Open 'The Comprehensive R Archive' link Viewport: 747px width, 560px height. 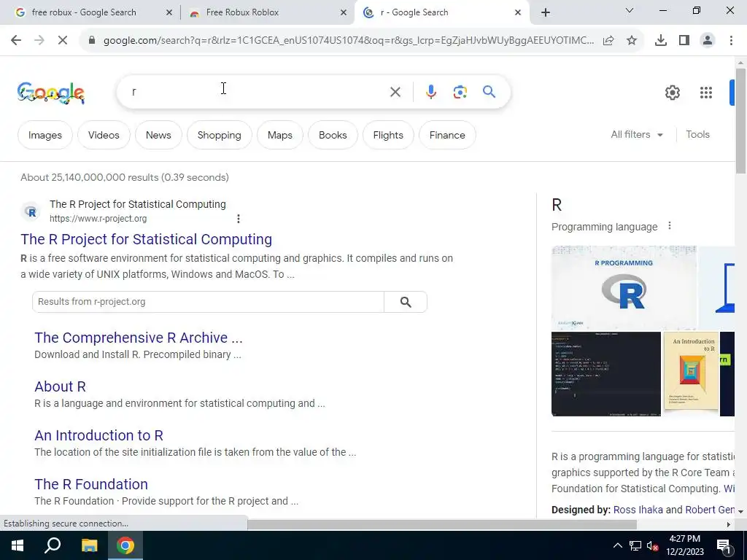[138, 338]
